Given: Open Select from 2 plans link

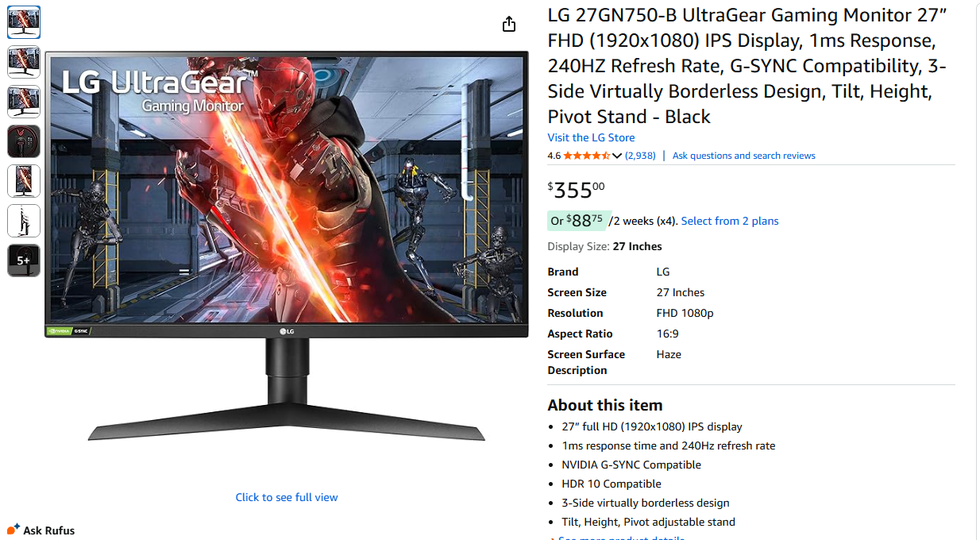Looking at the screenshot, I should [x=730, y=221].
